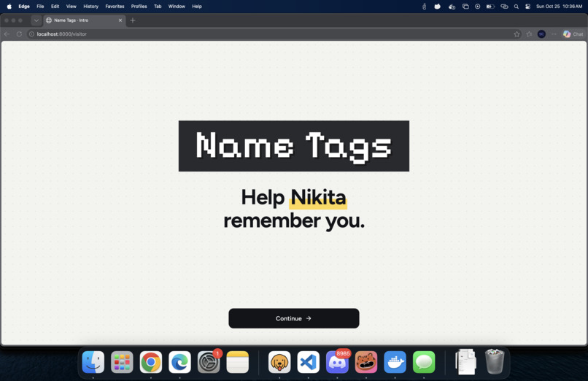This screenshot has width=588, height=381.
Task: Open the Edge Settings and more menu
Action: (x=554, y=34)
